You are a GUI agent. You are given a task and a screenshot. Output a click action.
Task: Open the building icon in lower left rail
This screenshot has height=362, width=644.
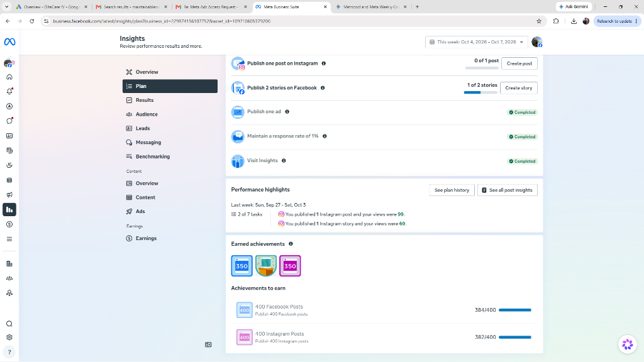9,264
